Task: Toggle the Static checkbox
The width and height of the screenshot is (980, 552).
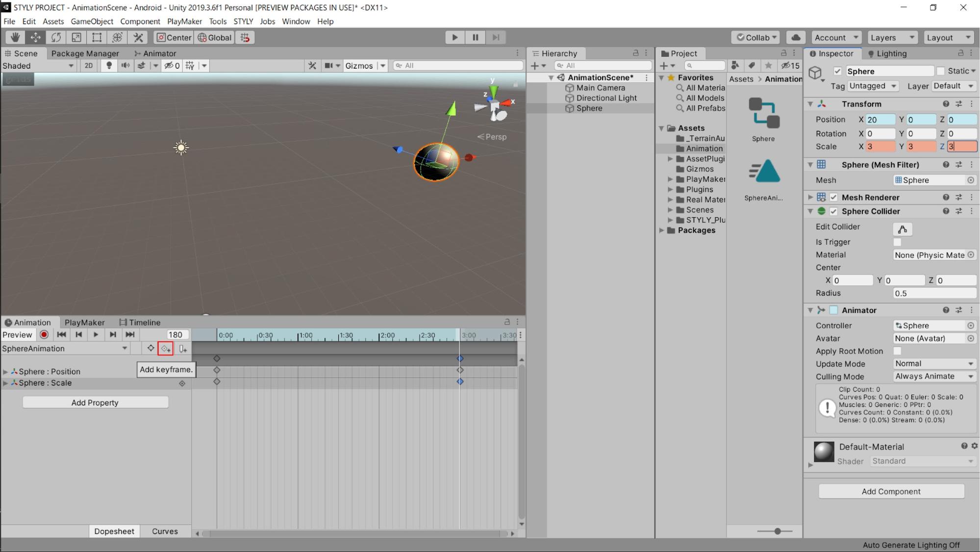Action: click(940, 71)
